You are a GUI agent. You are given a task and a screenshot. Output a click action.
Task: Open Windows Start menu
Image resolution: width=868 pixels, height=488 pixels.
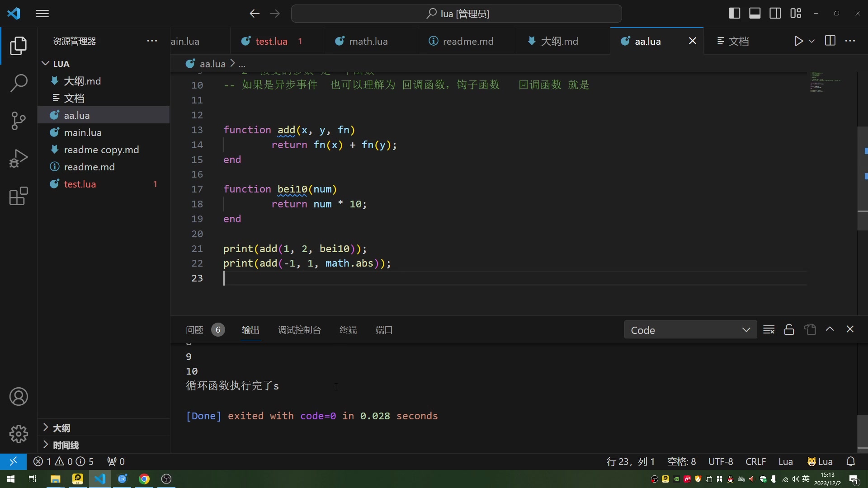pyautogui.click(x=11, y=479)
